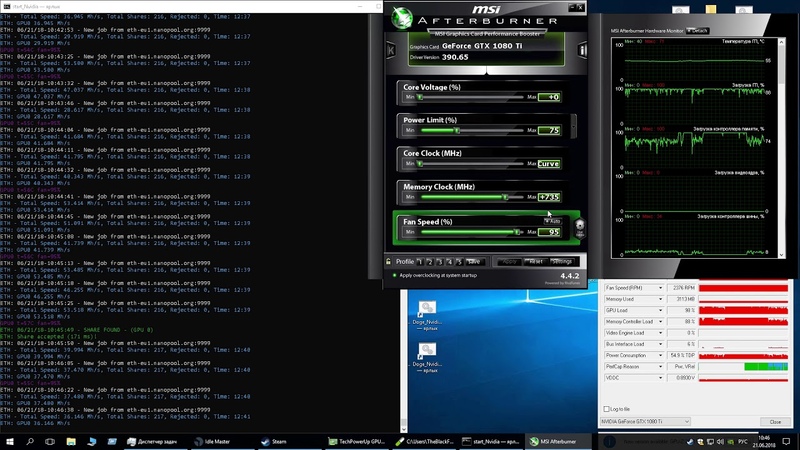Viewport: 800px width, 450px height.
Task: Click the Memory Clock slider handle
Action: (x=505, y=197)
